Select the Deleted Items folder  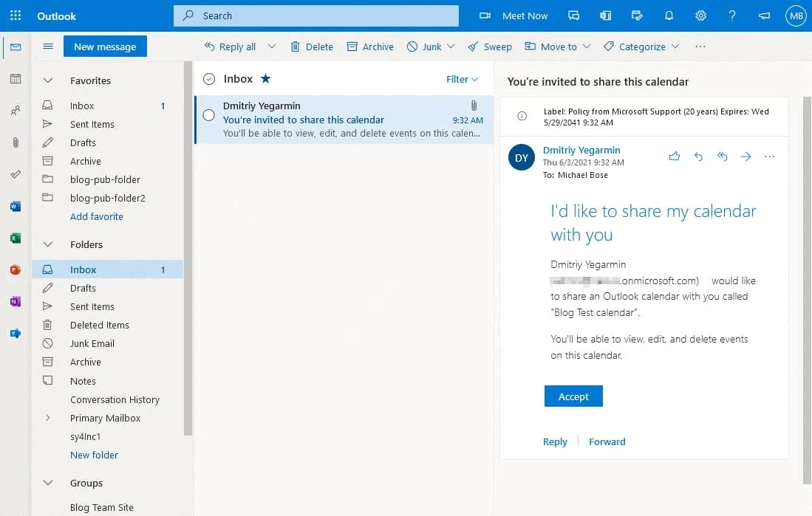point(99,325)
